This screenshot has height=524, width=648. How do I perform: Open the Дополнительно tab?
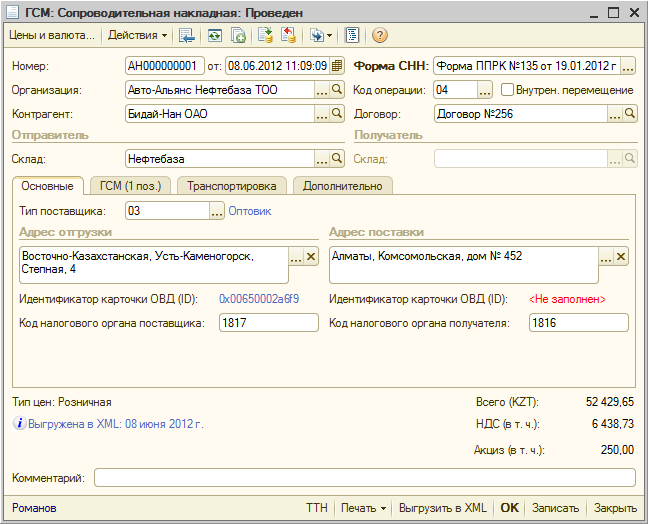pos(342,186)
